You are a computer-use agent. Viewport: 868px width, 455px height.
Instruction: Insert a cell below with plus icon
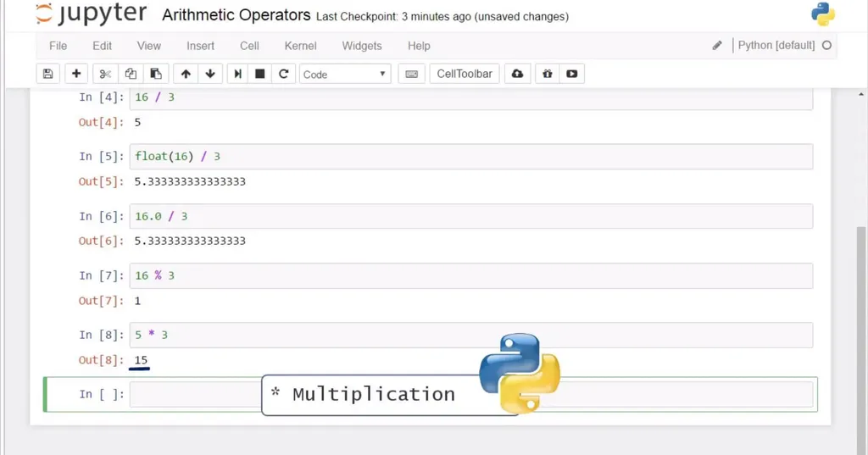pos(76,74)
